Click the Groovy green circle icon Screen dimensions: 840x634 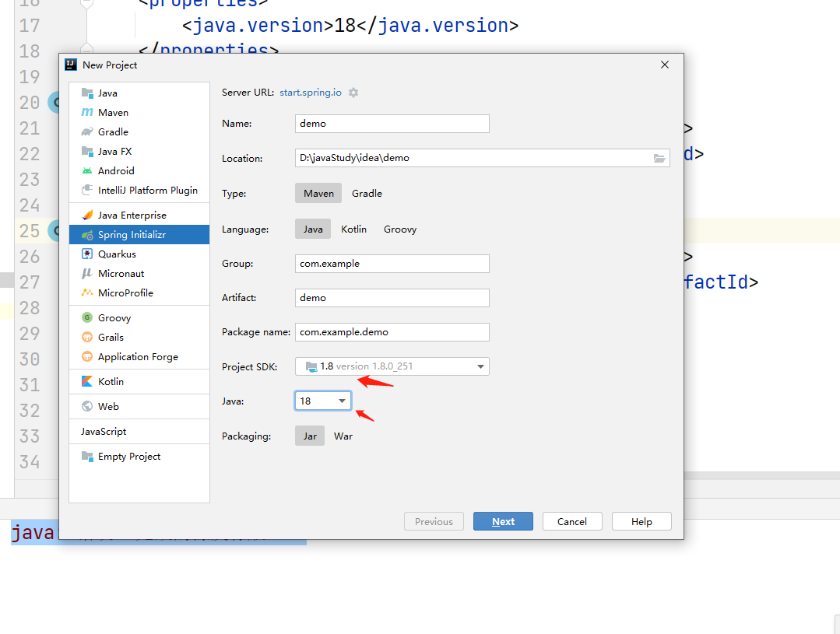(x=86, y=317)
